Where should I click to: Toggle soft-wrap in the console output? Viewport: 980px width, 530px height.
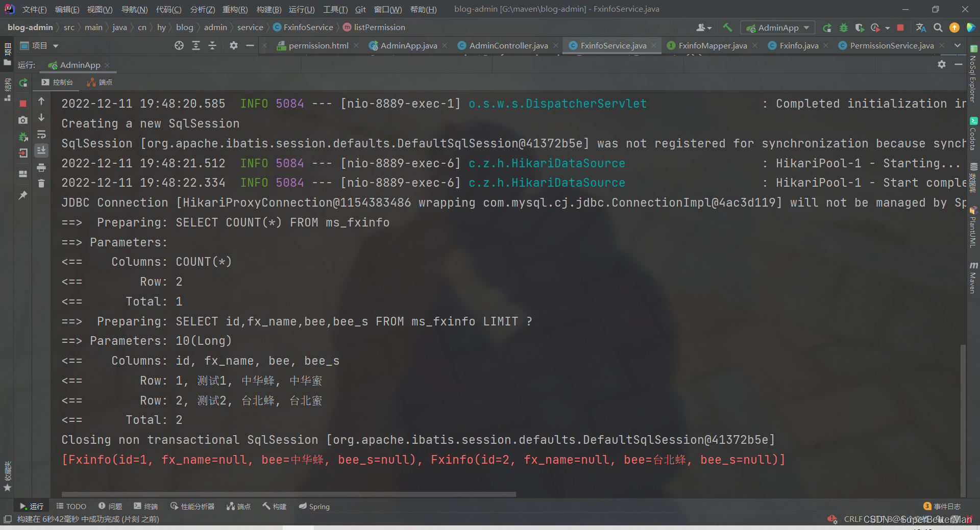[x=41, y=135]
